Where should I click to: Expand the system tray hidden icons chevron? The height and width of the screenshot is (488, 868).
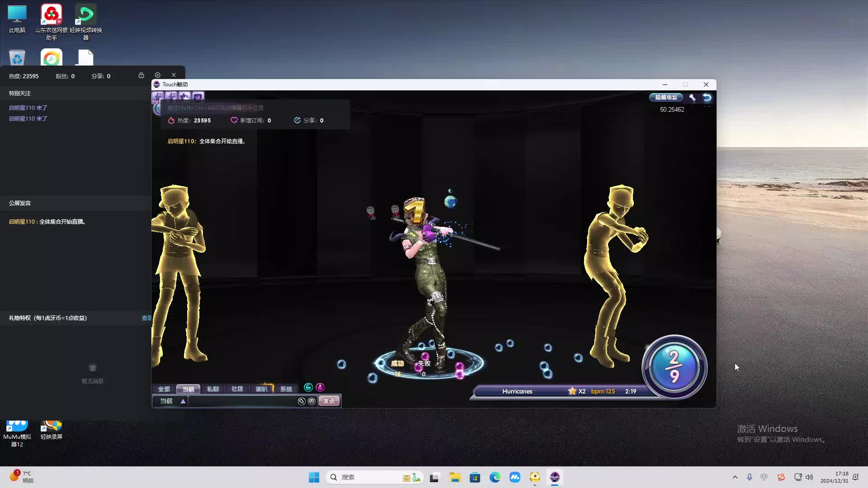point(735,477)
